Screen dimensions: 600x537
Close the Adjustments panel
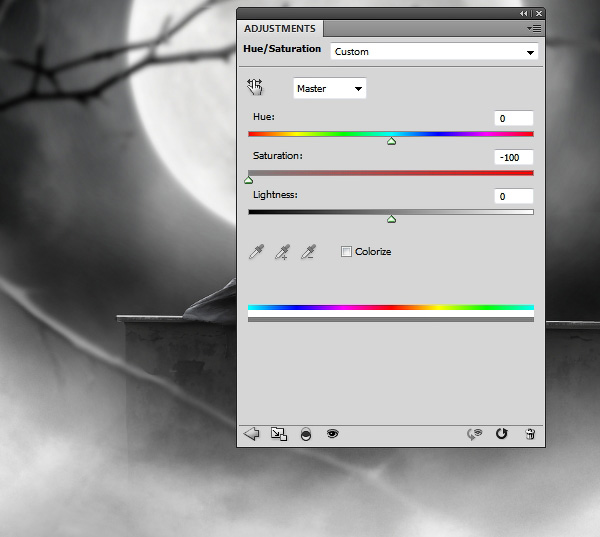539,13
